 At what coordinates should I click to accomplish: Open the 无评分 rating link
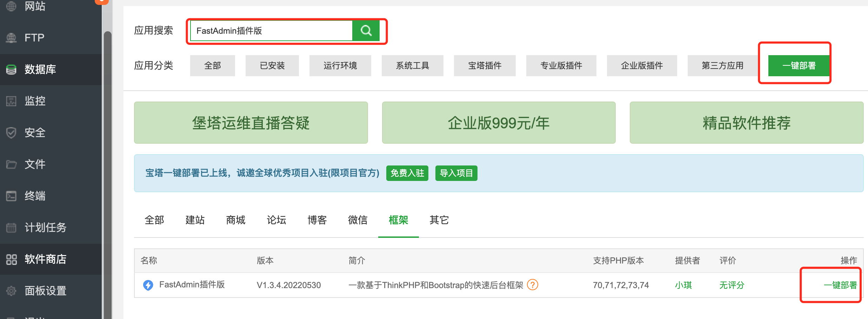pyautogui.click(x=732, y=285)
